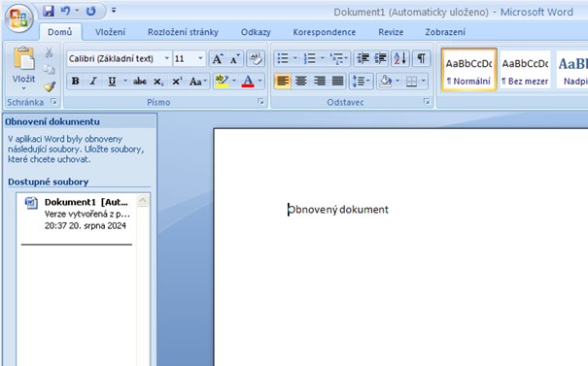Save the document from the quick access toolbar
This screenshot has height=366, width=588.
(48, 12)
